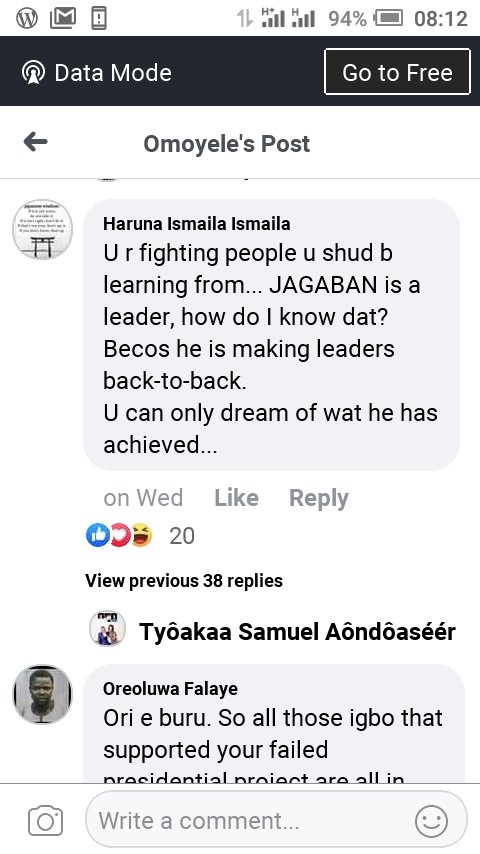The image size is (480, 854).
Task: Open Gmail notification icon in status bar
Action: coord(63,19)
